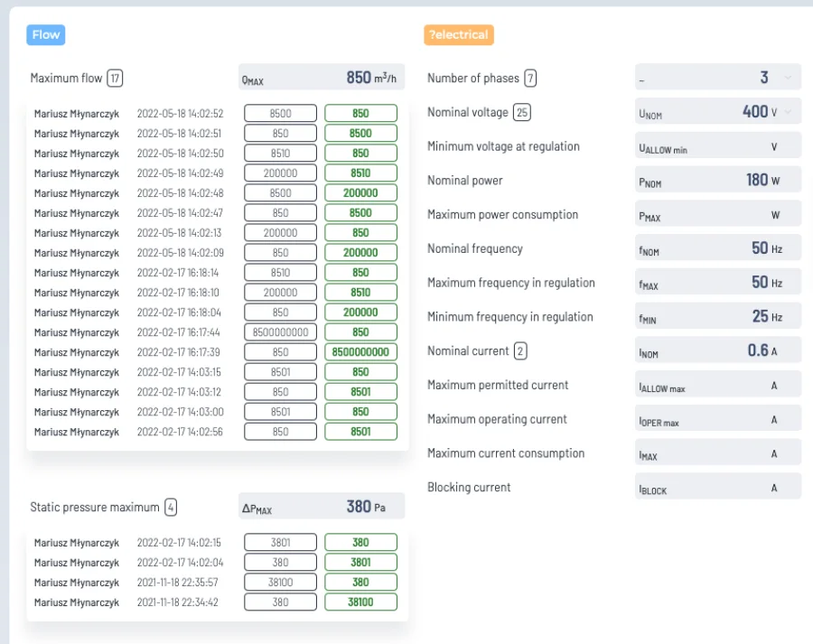Select old value 8510 at 14:02:50
Image resolution: width=813 pixels, height=644 pixels.
tap(281, 153)
